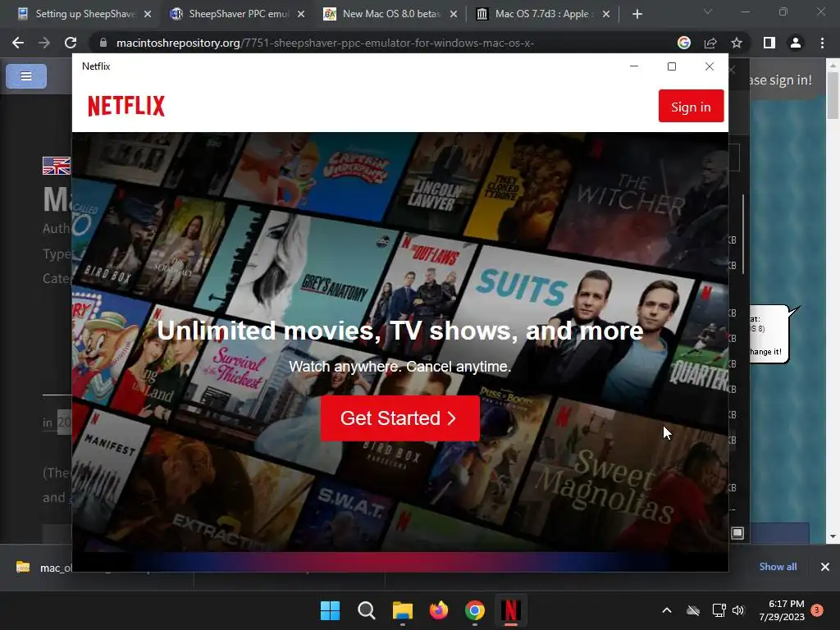The height and width of the screenshot is (630, 840).
Task: Click the volume speaker tray icon
Action: pyautogui.click(x=739, y=610)
